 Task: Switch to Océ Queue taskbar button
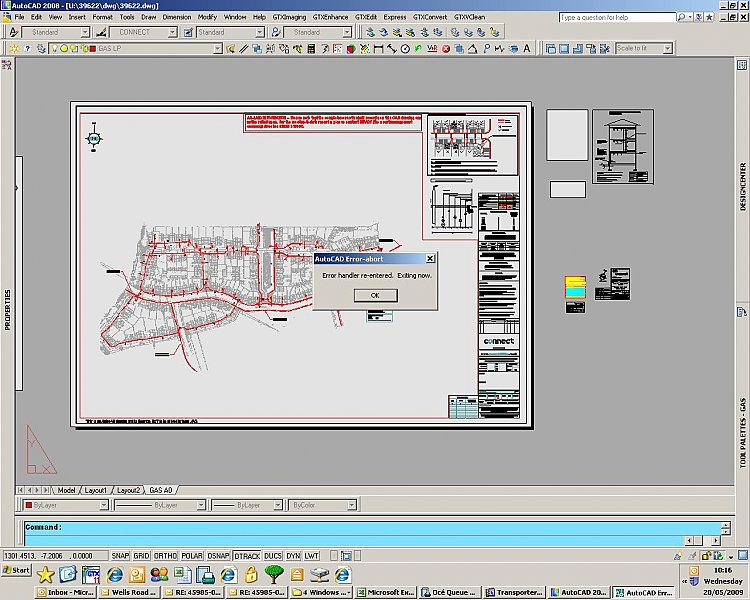tap(450, 592)
